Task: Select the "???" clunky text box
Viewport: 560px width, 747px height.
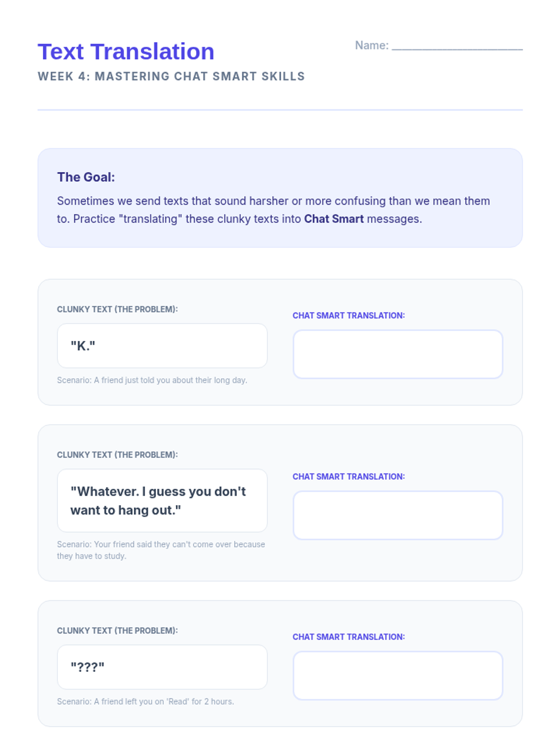Action: [162, 667]
